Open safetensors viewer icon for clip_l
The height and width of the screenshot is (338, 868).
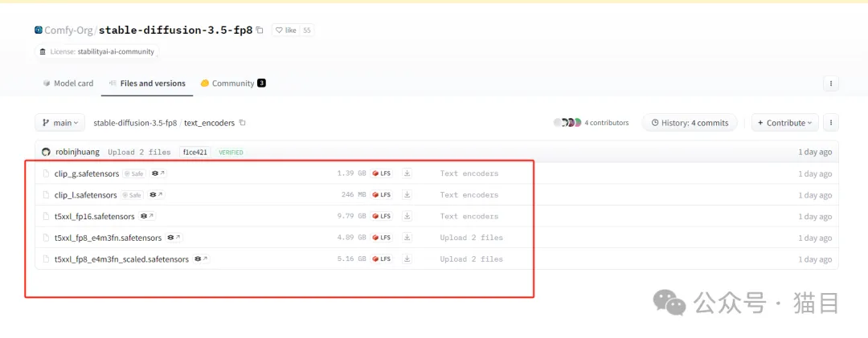pos(156,195)
